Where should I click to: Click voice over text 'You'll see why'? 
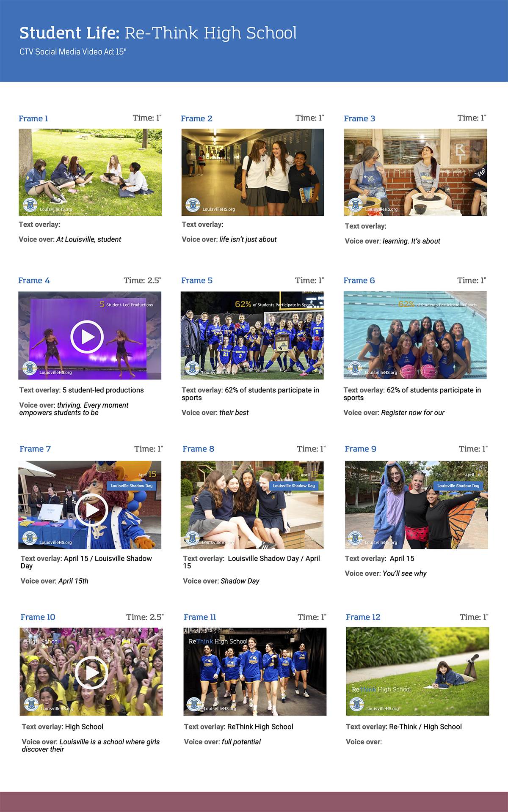(405, 573)
